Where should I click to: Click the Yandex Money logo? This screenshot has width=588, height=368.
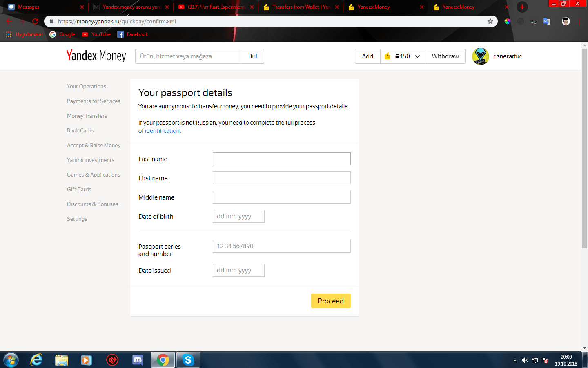point(96,56)
